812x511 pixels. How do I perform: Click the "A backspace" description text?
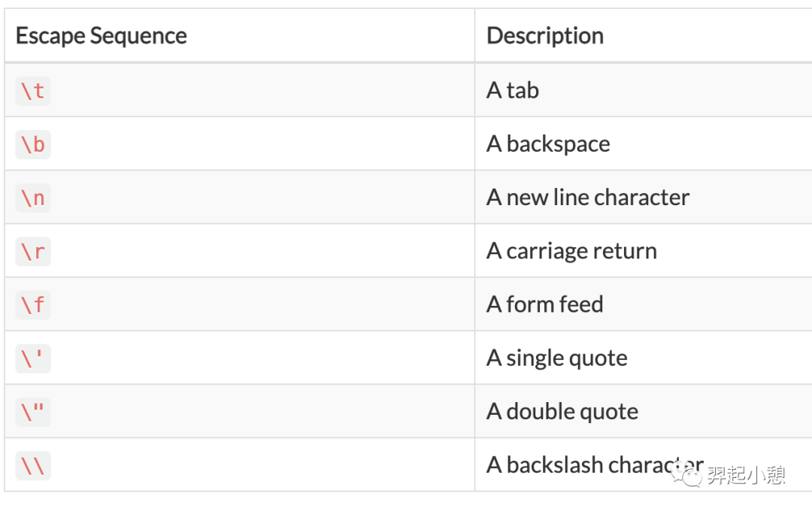(548, 144)
